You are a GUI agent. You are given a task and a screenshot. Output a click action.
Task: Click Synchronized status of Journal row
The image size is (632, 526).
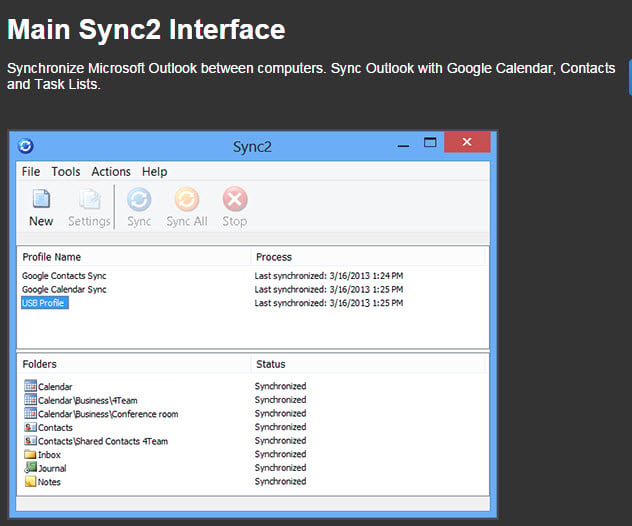tap(281, 468)
